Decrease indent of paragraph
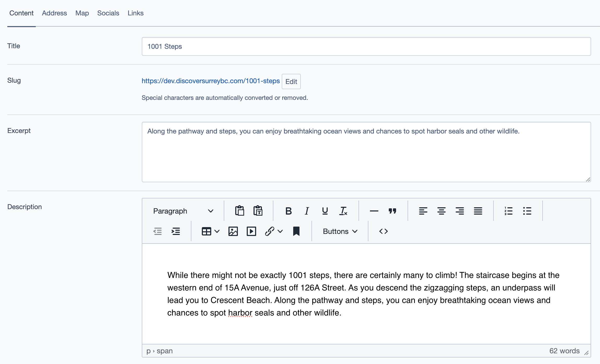Image resolution: width=600 pixels, height=364 pixels. click(x=157, y=231)
